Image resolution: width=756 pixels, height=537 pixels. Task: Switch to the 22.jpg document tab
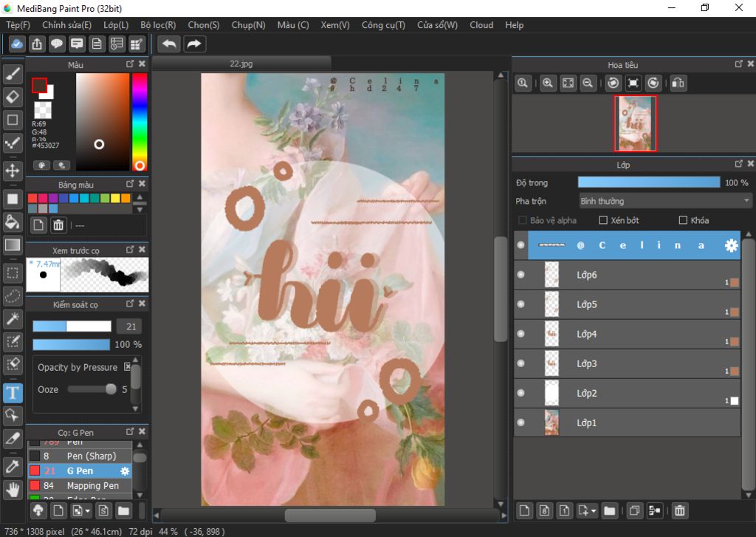(241, 64)
